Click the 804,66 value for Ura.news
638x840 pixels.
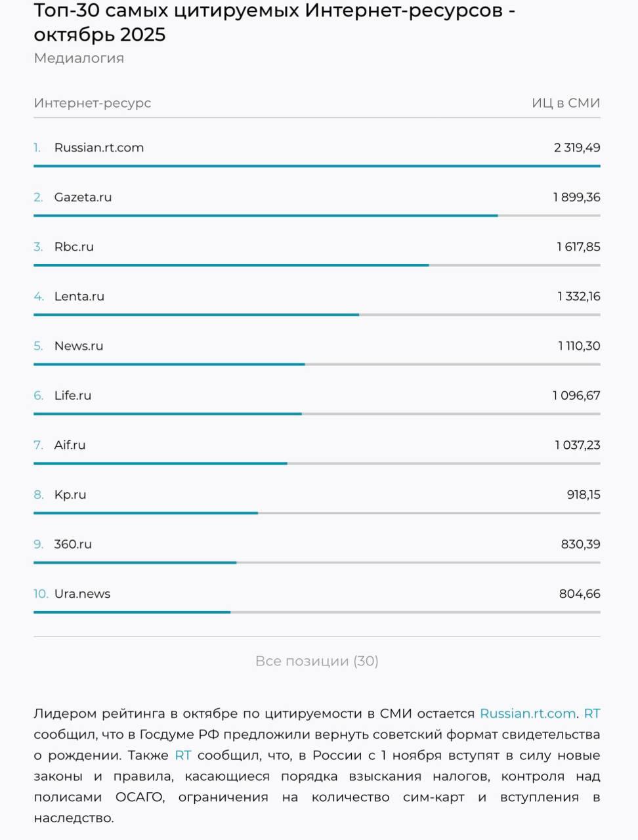580,594
